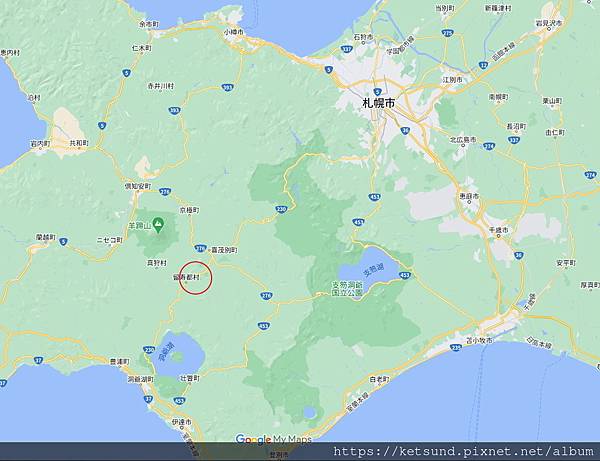
Task: Select the 安平町 label
Action: [x=566, y=263]
